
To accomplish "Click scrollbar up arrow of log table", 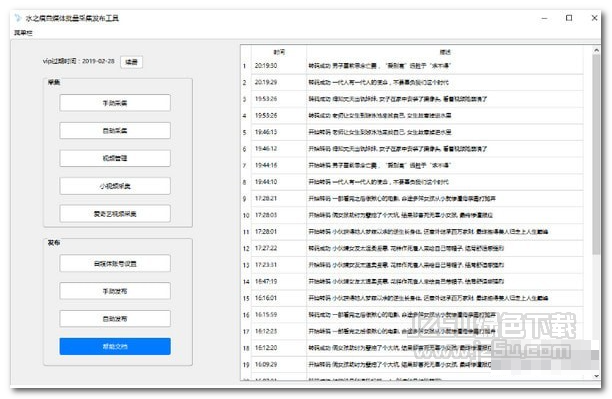I will click(x=596, y=50).
